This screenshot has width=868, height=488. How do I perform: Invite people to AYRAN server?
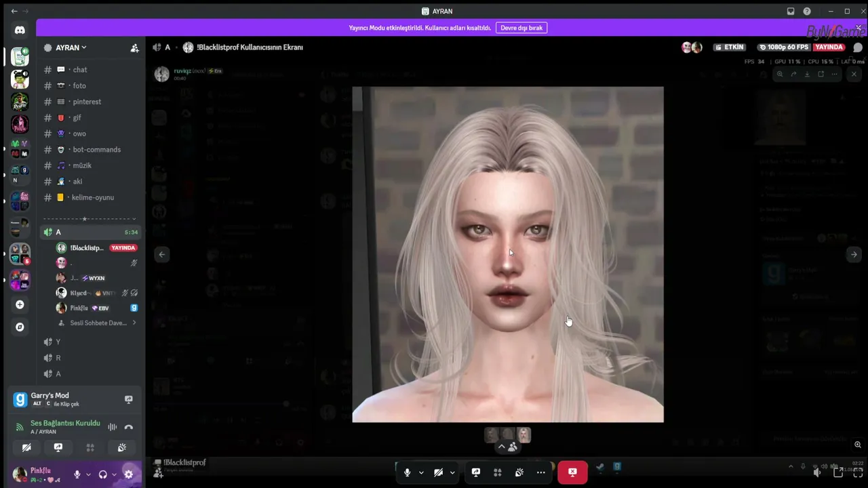point(134,48)
